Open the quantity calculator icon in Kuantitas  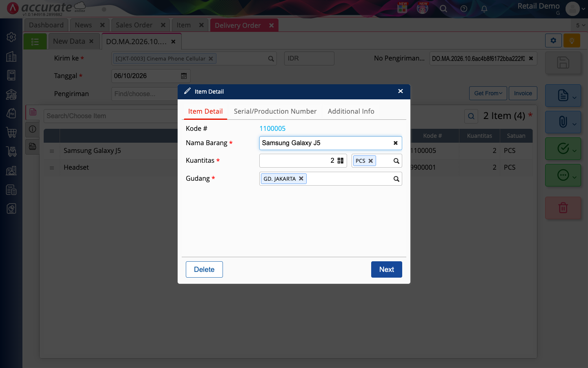pos(341,161)
